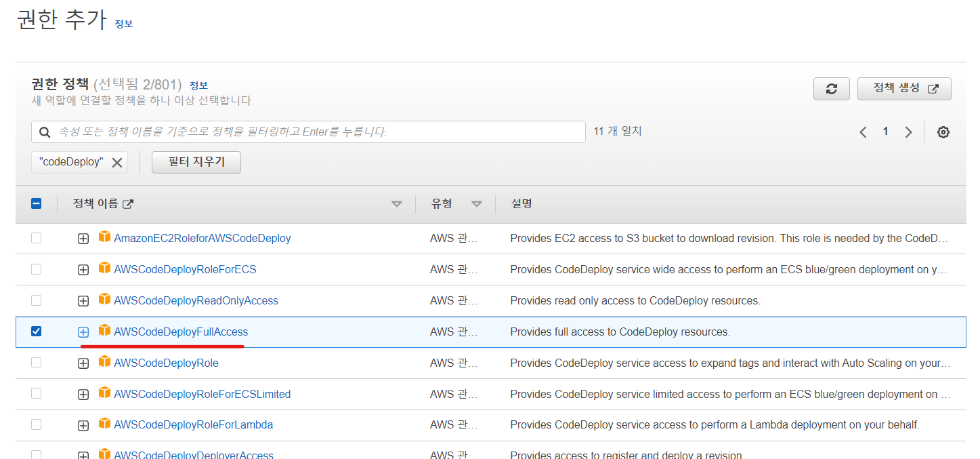Check the AWSCodeDeployReadOnlyAccess checkbox
Screen dimensions: 980x459
[x=37, y=300]
